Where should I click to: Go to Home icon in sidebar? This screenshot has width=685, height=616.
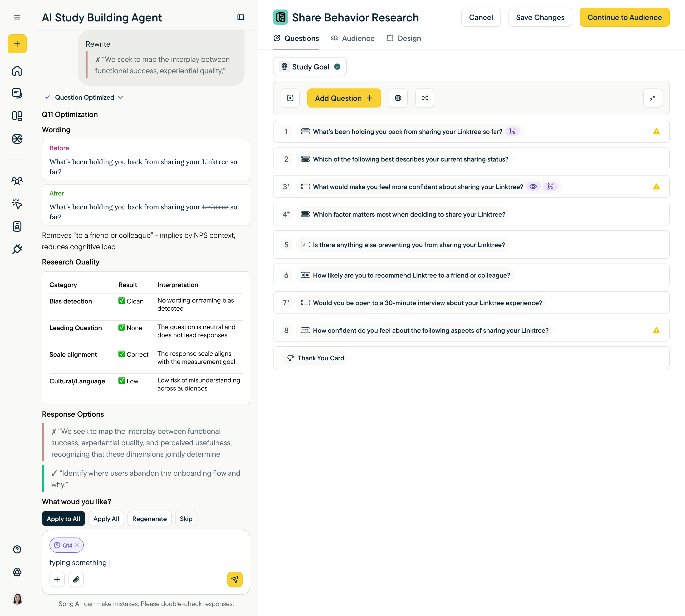17,70
